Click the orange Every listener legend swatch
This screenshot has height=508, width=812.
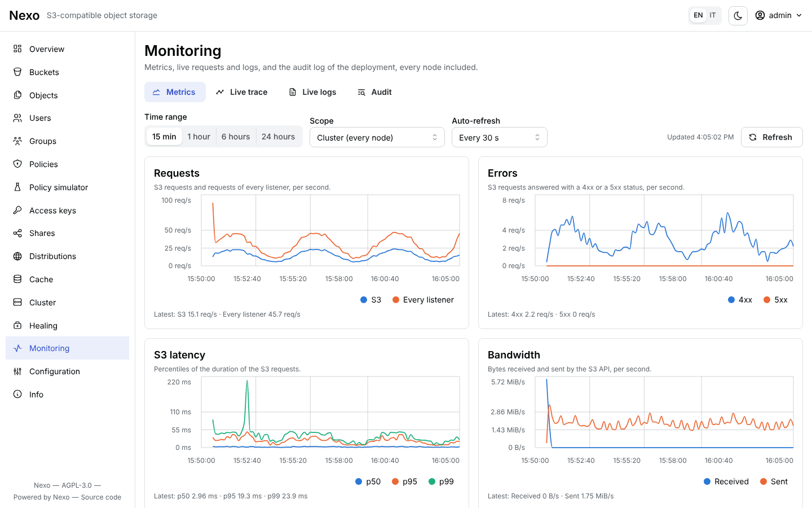396,300
